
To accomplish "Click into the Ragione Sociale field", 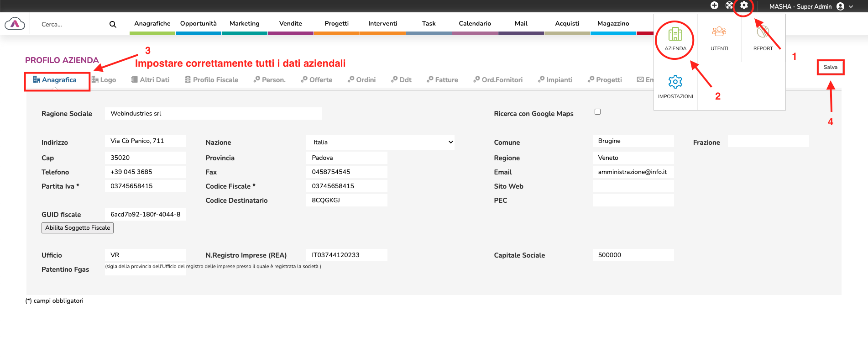I will (x=213, y=114).
